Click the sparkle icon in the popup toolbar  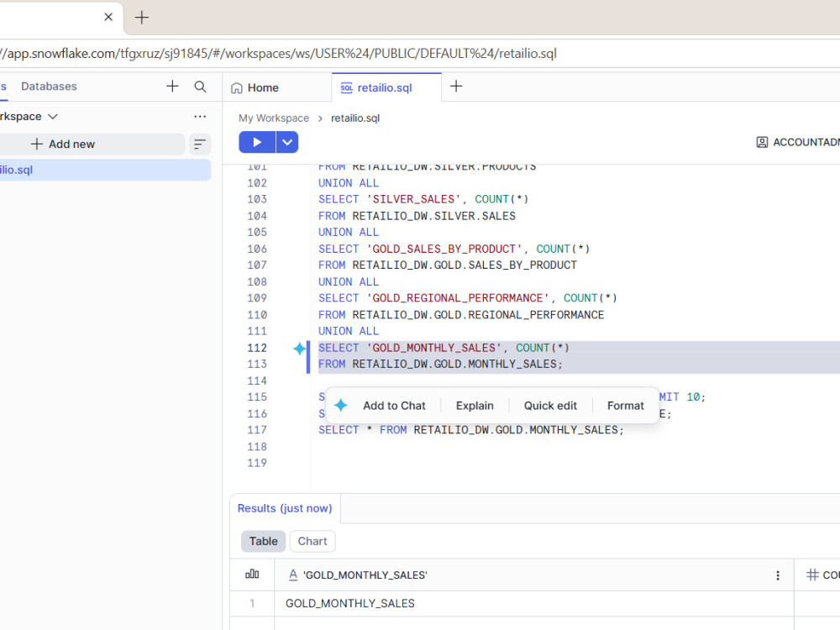[x=341, y=406]
